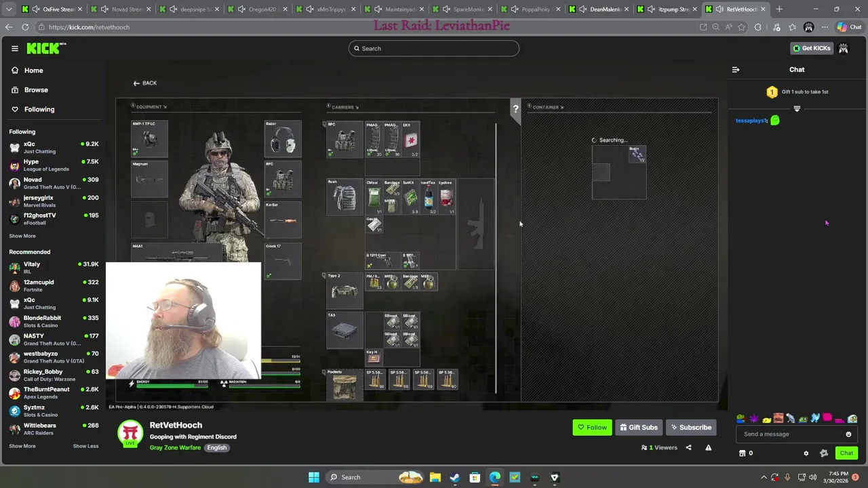
Task: Open Edge settings and more menu
Action: (825, 27)
